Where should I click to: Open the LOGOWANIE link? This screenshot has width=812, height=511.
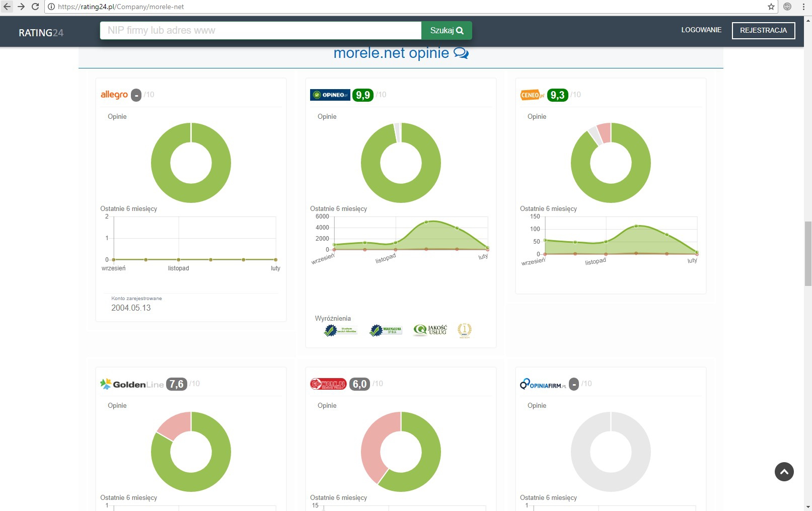tap(701, 30)
